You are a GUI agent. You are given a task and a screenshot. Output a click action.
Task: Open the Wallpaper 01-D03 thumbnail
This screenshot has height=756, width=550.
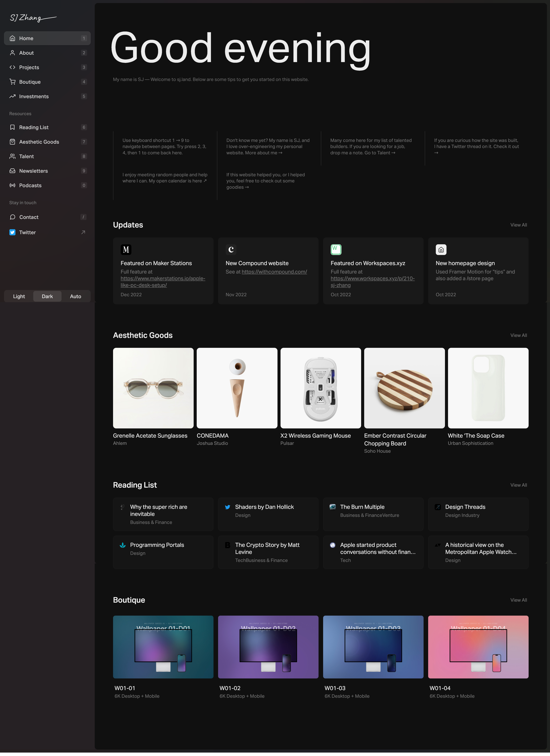point(373,647)
